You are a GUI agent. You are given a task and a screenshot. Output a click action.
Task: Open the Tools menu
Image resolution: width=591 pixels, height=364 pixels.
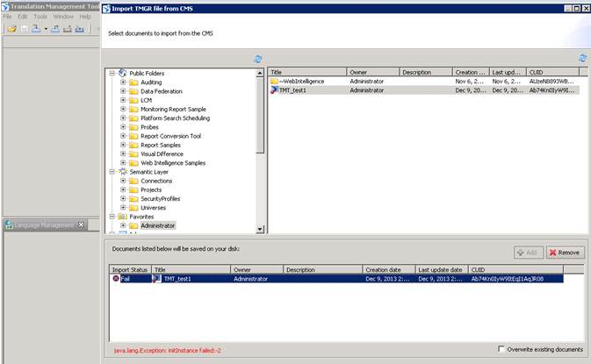(40, 17)
